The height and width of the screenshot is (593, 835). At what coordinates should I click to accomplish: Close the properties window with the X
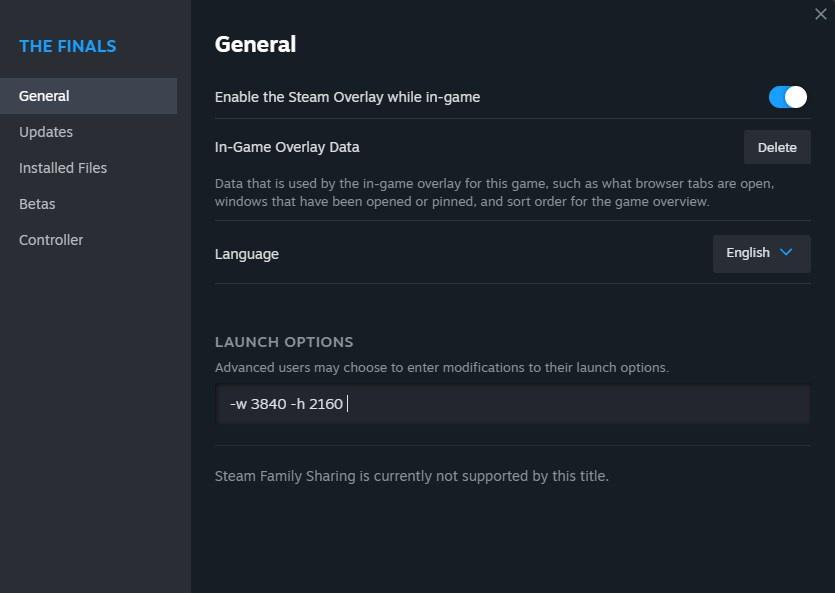(821, 14)
